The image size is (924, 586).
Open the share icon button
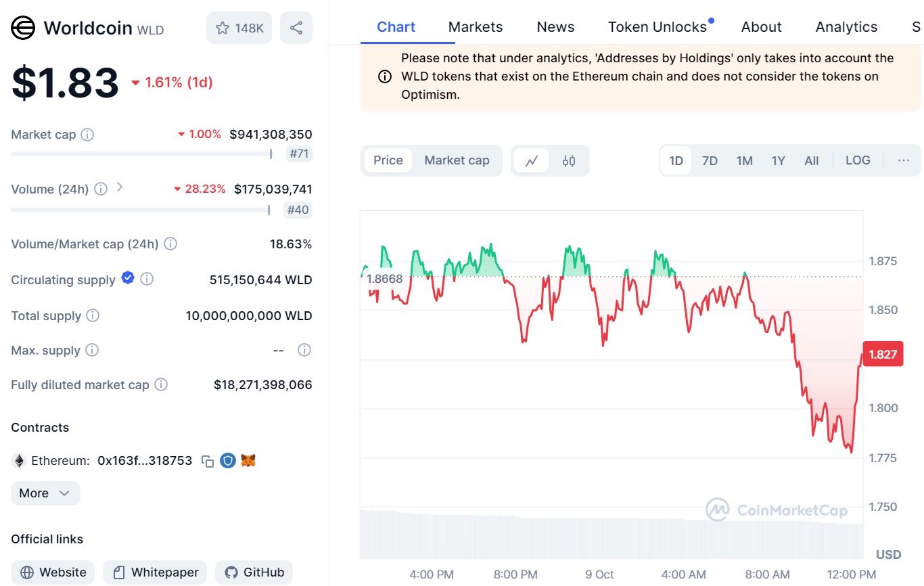(x=296, y=28)
